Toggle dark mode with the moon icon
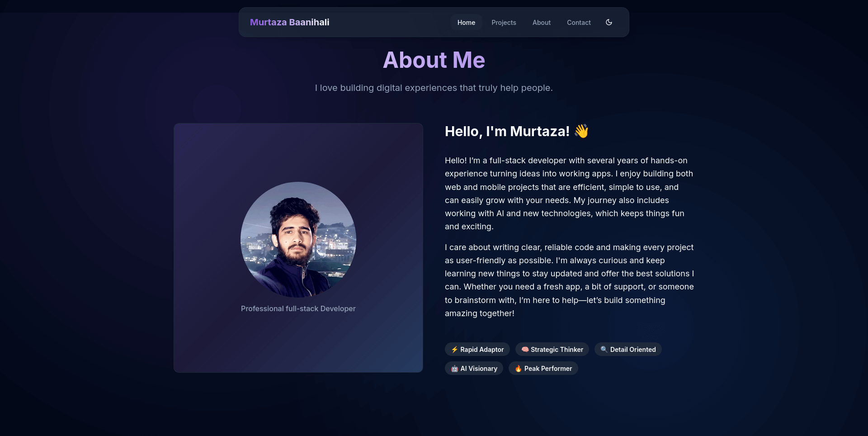 [609, 22]
